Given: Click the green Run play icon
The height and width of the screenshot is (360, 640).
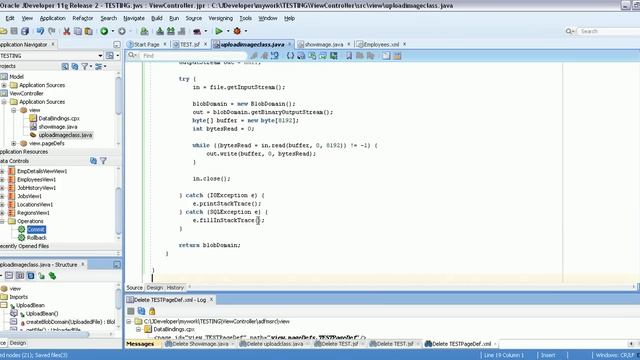Looking at the screenshot, I should [x=219, y=31].
